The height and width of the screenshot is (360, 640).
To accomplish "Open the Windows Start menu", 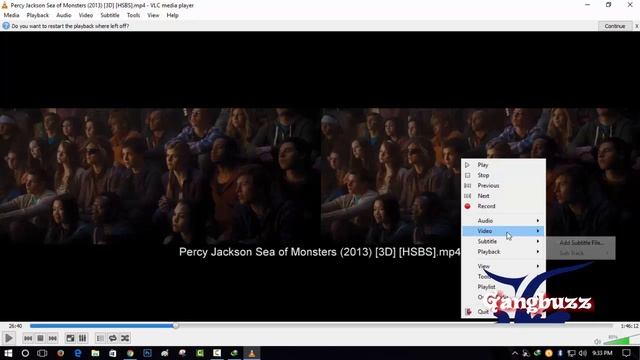I will click(x=8, y=353).
